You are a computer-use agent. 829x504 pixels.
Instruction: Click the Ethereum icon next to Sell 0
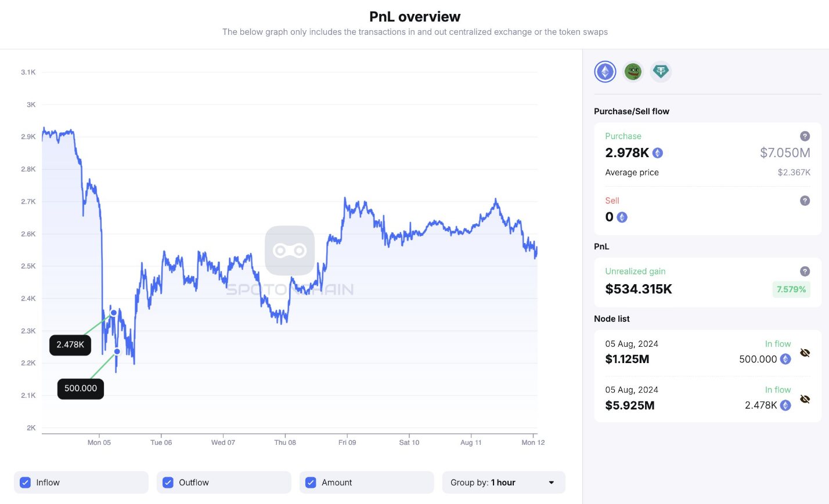pos(622,217)
